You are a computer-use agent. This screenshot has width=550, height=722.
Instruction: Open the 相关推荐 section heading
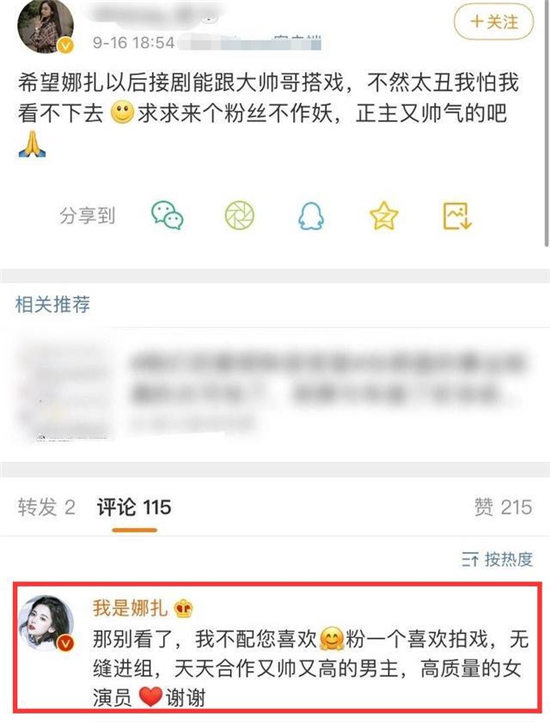tap(53, 305)
